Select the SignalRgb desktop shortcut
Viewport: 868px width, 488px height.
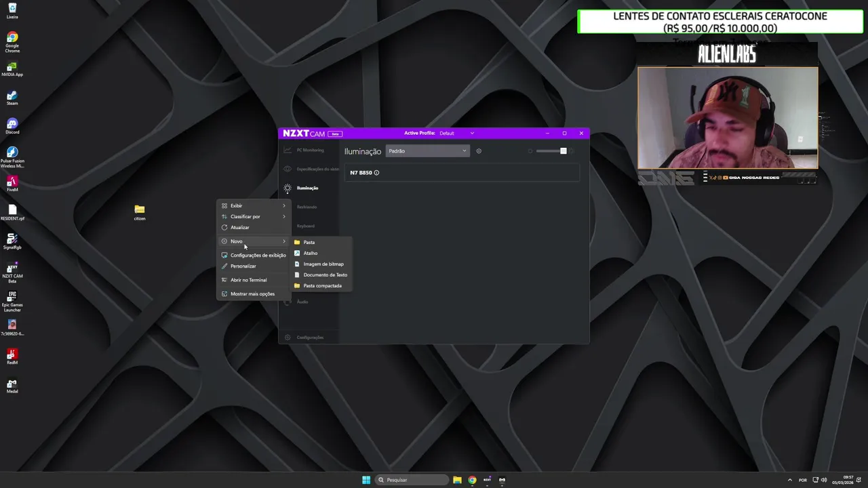coord(12,242)
